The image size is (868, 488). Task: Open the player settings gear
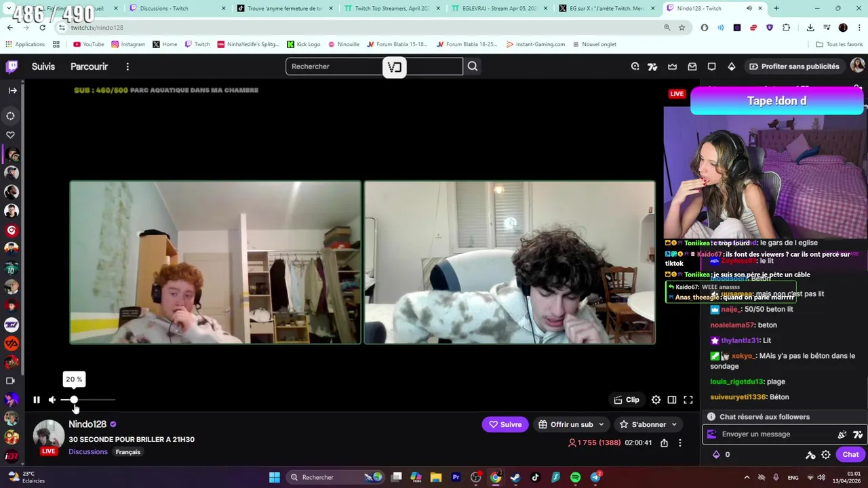pos(656,400)
